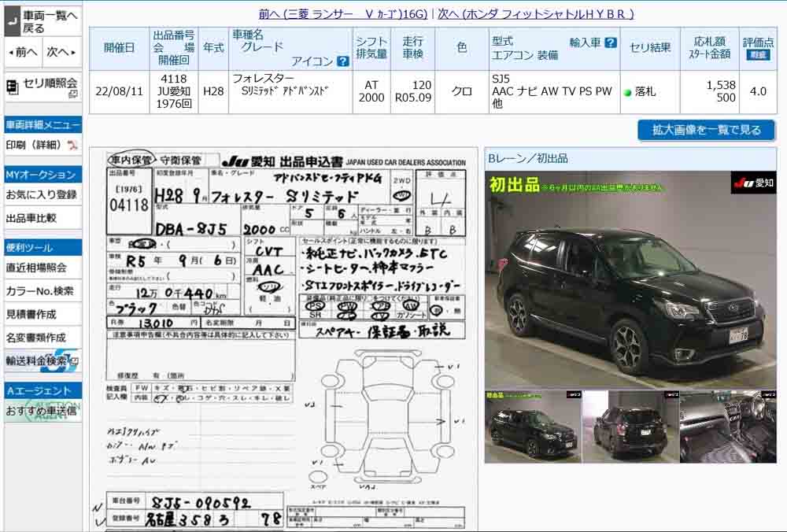View the rear-view Forester thumbnail
Viewport: 787px width, 532px height.
point(630,427)
